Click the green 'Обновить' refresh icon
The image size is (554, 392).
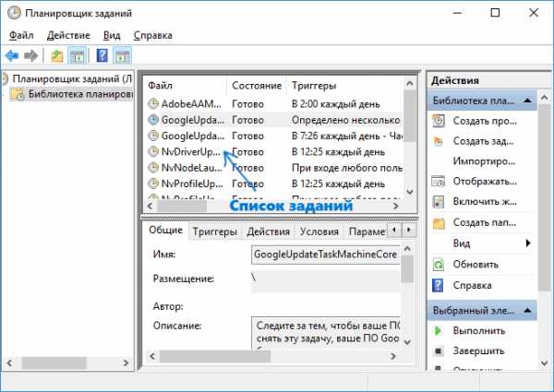click(x=439, y=265)
